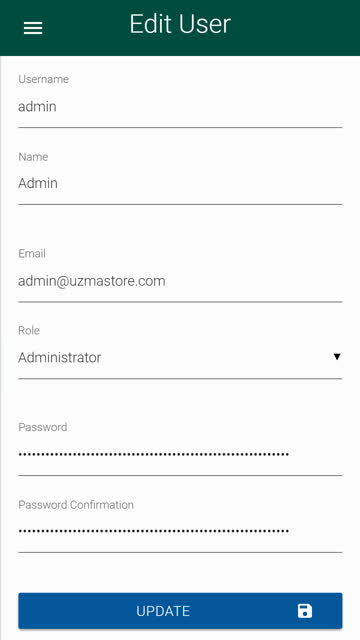Screen dimensions: 360x640
Task: Click the Password field label
Action: click(42, 427)
